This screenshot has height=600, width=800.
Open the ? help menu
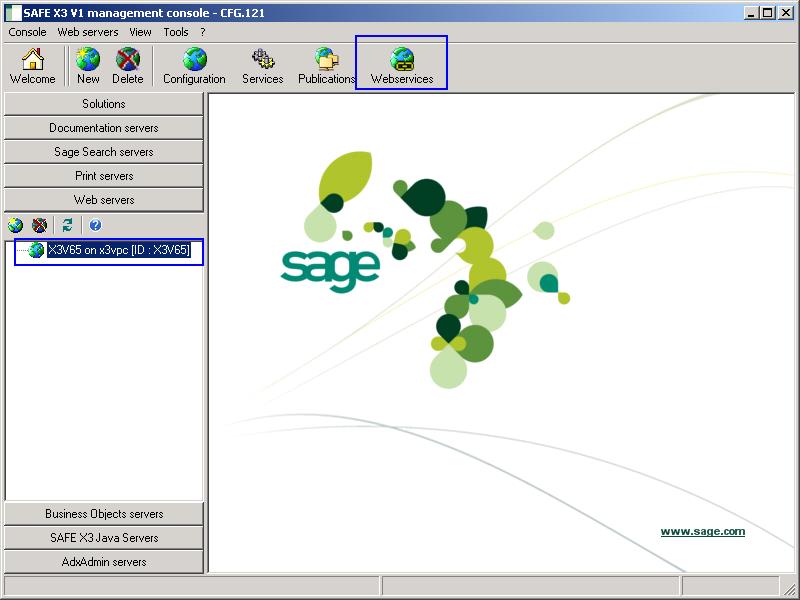(x=203, y=32)
